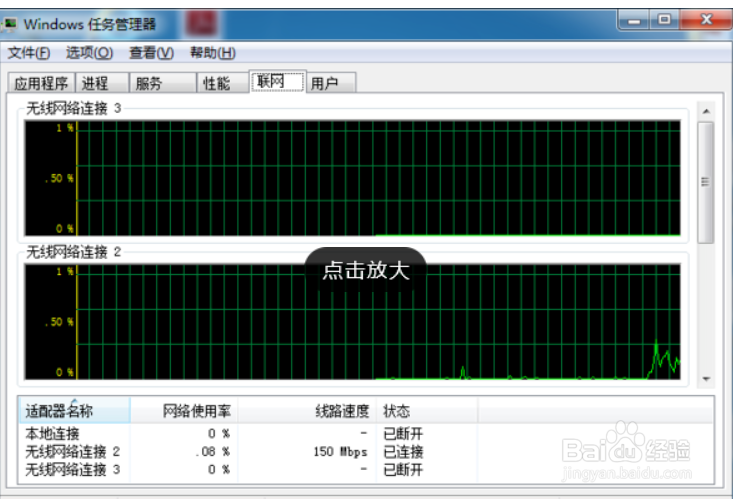This screenshot has height=499, width=733.
Task: Open the 选项(O) menu
Action: tap(89, 53)
